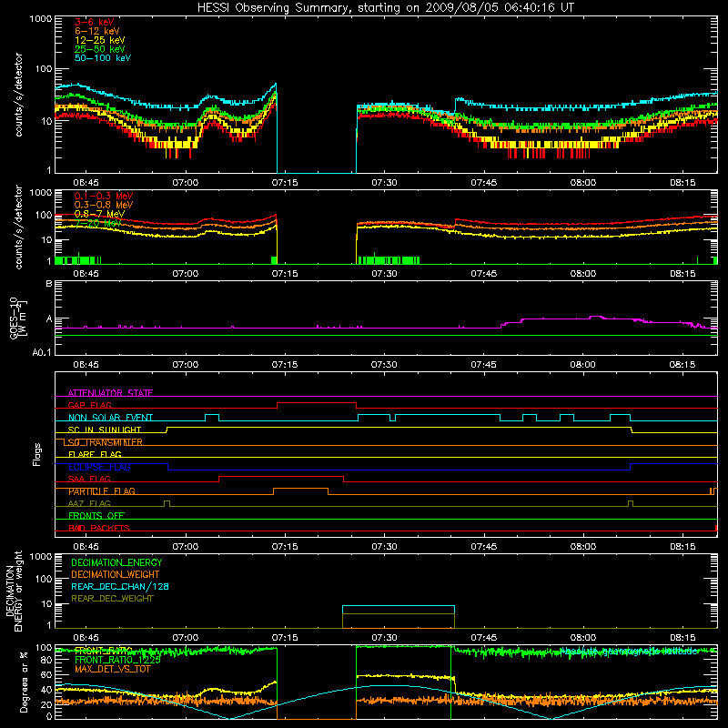Click the Degrees or % axis title
This screenshot has height=728, width=728.
click(24, 682)
